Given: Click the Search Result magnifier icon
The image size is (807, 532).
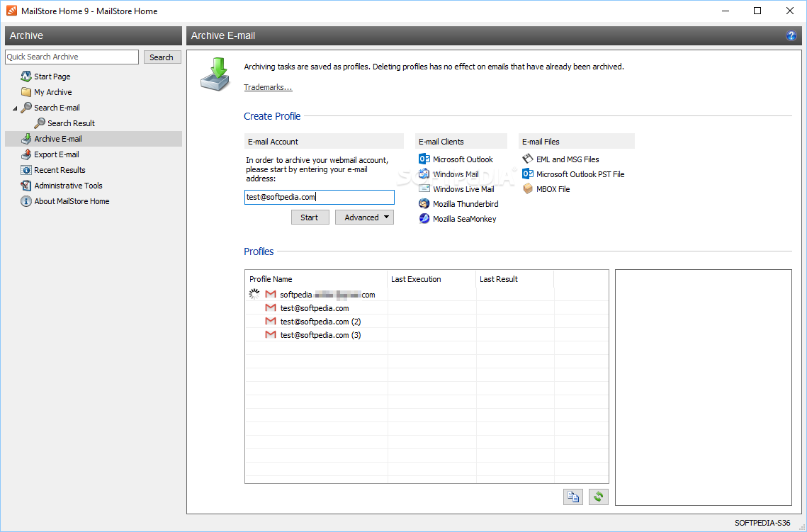Looking at the screenshot, I should [x=39, y=123].
